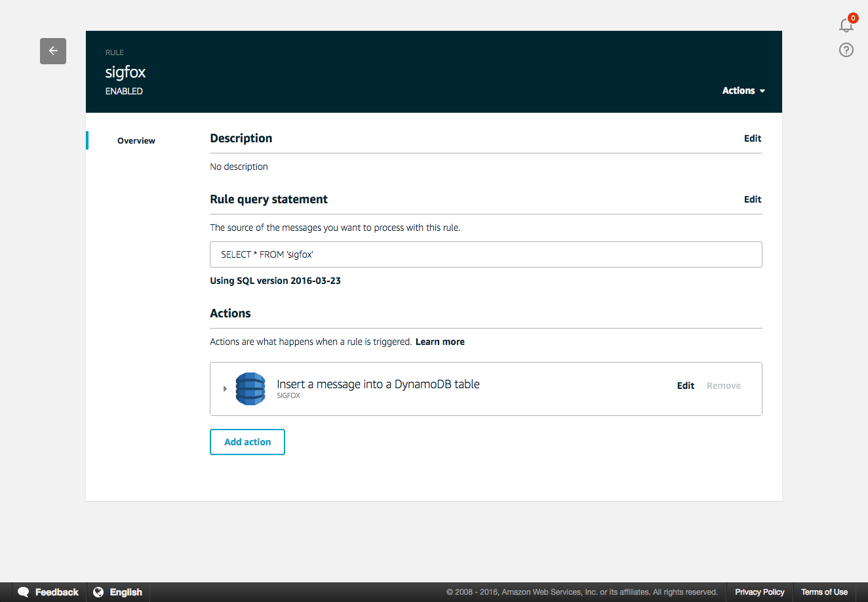Select the Overview tab
868x602 pixels.
136,140
